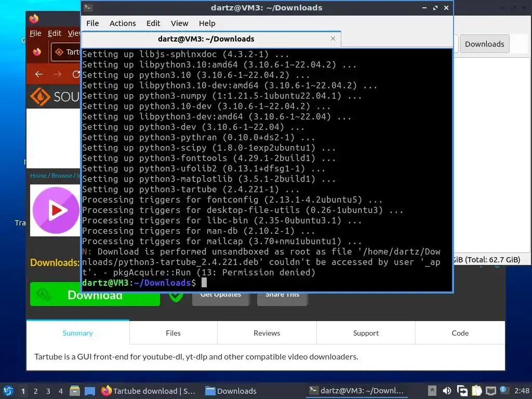This screenshot has height=399, width=532.
Task: Switch to the Files tab
Action: coord(173,333)
